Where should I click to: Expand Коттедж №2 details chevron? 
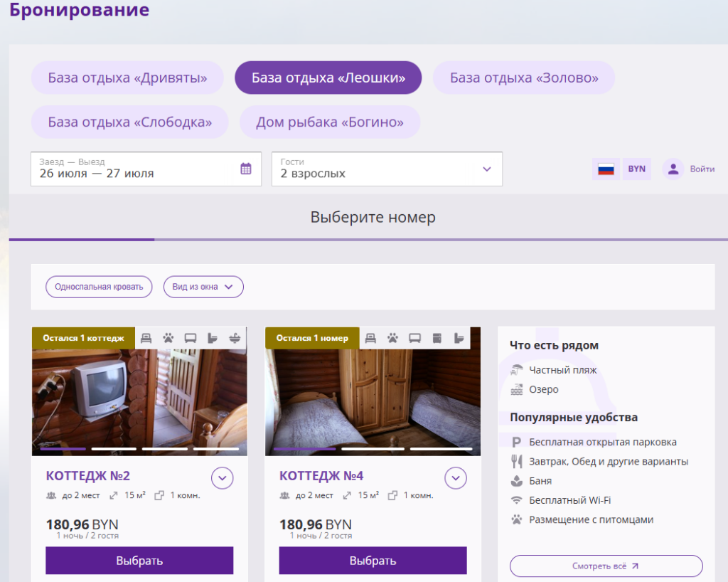point(223,478)
